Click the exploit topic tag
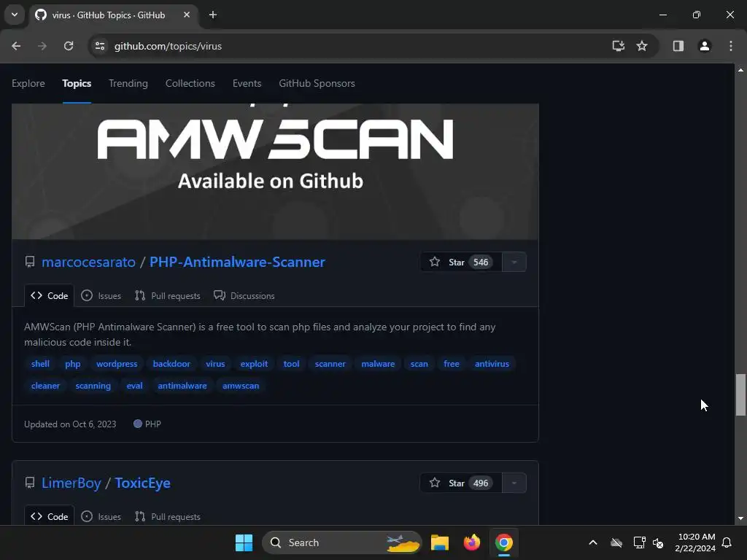747x560 pixels. [x=254, y=364]
